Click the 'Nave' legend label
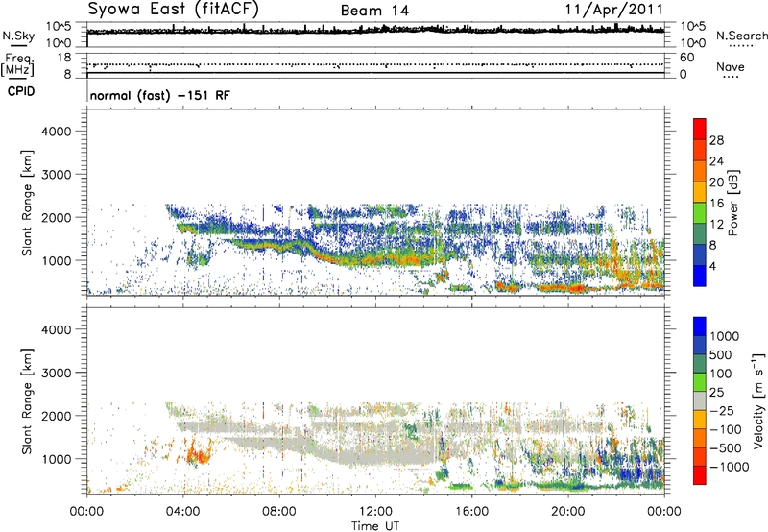The width and height of the screenshot is (768, 532). click(x=731, y=67)
